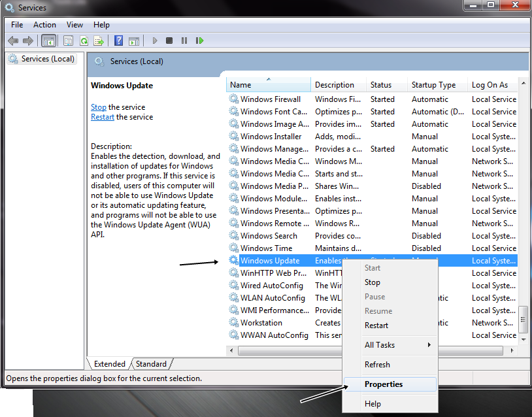Sort by the Name column header
This screenshot has width=532, height=417.
269,84
